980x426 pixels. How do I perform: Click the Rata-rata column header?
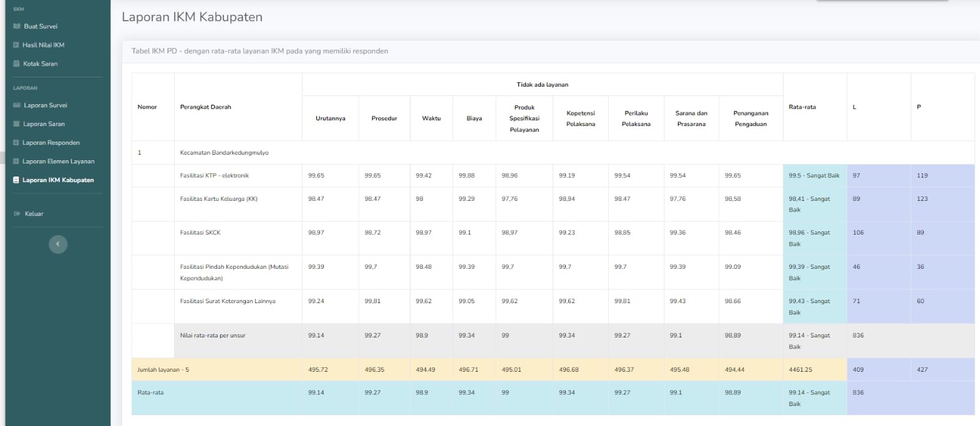click(802, 107)
